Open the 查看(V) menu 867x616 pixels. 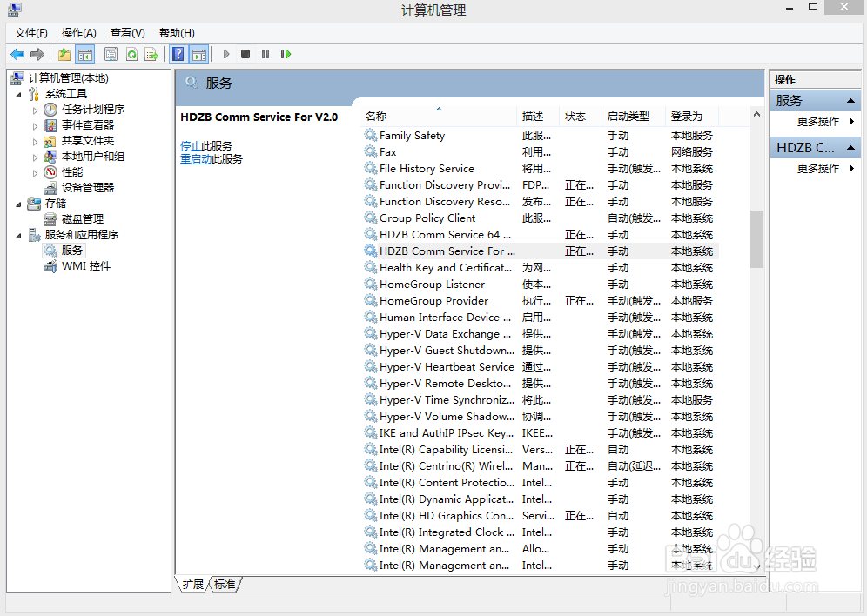tap(128, 33)
